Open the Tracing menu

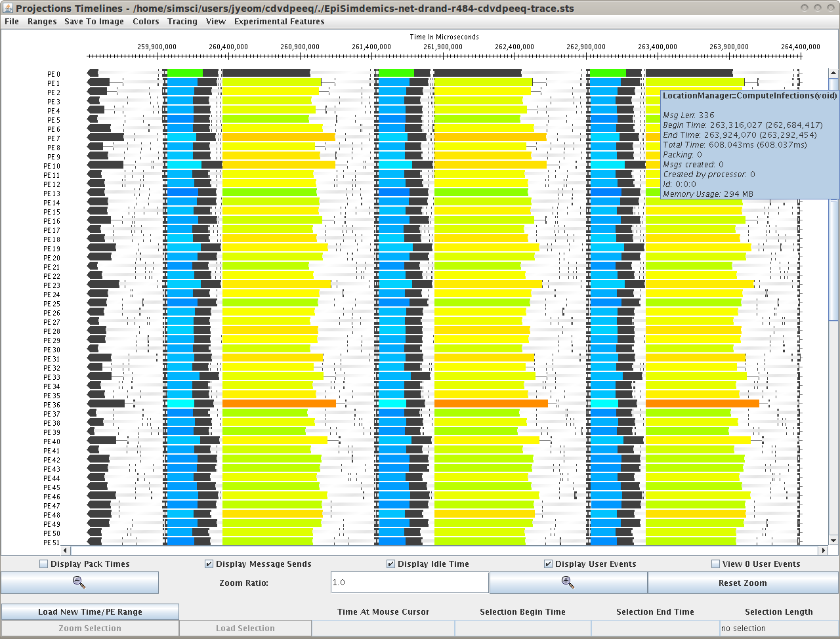182,22
